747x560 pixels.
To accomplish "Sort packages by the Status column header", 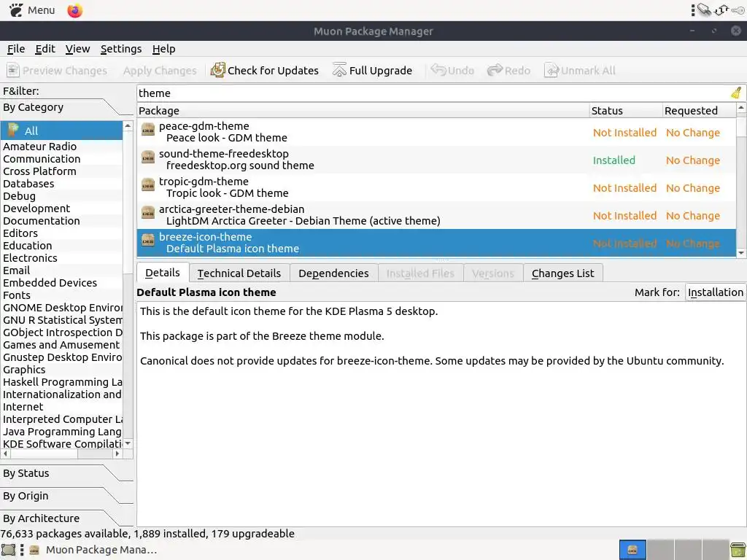I will [625, 111].
